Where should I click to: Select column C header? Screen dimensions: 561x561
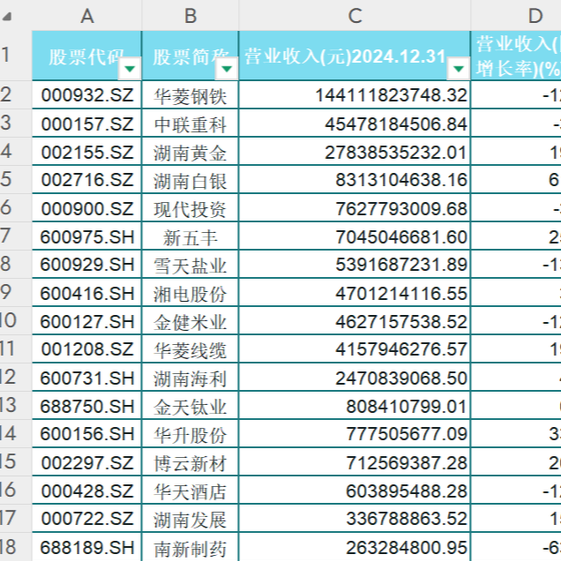point(355,15)
